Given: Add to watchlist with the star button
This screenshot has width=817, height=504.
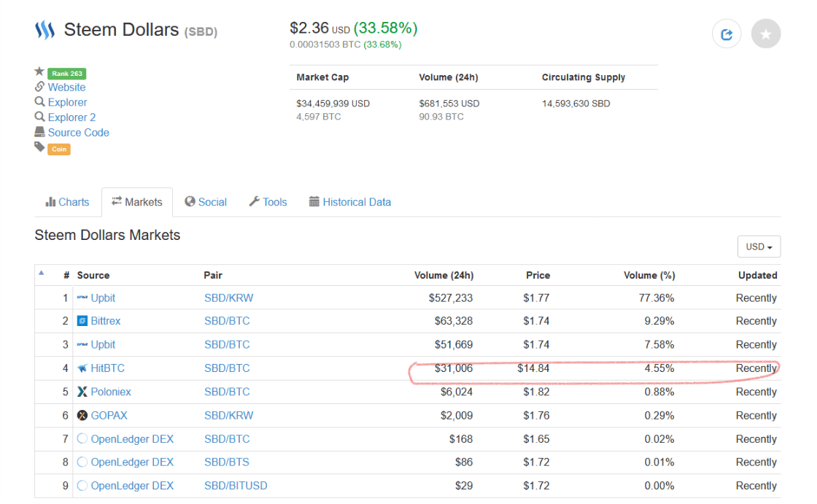Looking at the screenshot, I should point(765,34).
